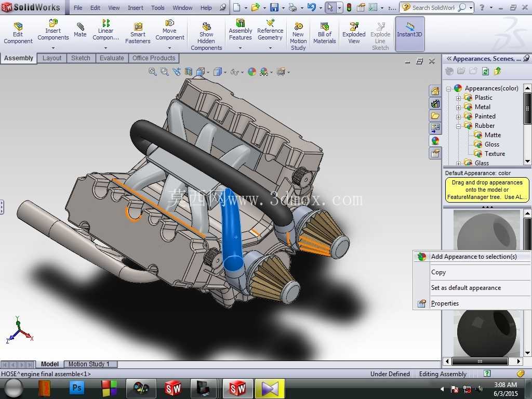This screenshot has height=399, width=532.
Task: Select the Matte tree item
Action: click(x=493, y=135)
